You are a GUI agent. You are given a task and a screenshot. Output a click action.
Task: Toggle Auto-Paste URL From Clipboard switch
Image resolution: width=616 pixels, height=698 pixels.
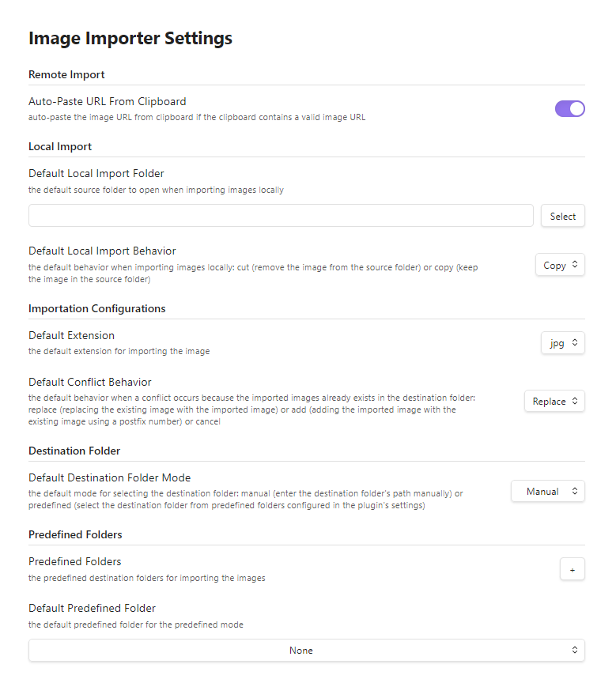(569, 109)
